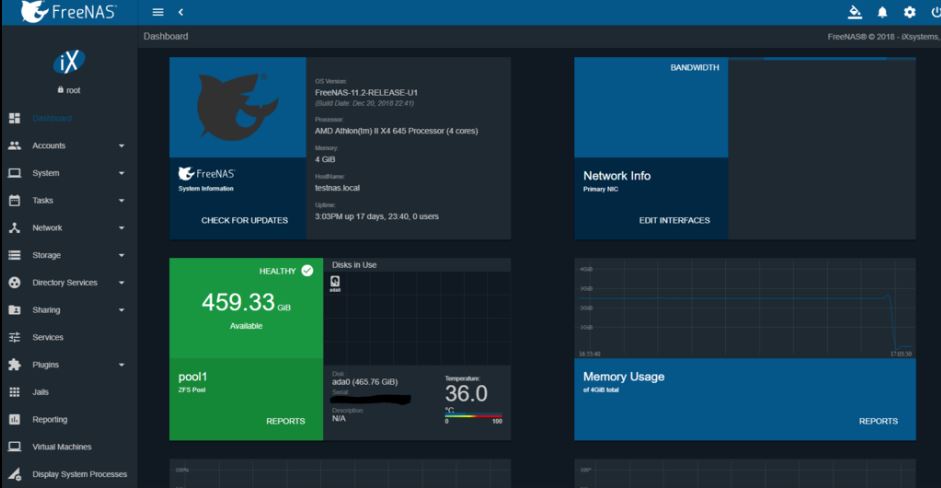This screenshot has height=488, width=941.
Task: Click the Network topology icon
Action: pos(14,227)
